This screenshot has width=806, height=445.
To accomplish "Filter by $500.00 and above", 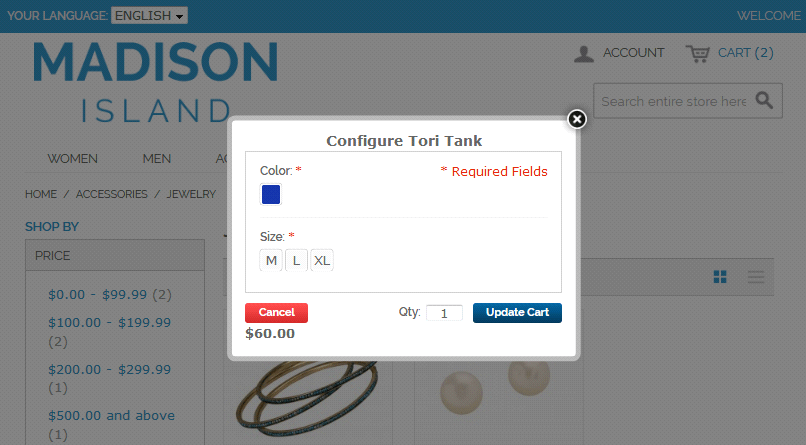I will click(111, 415).
